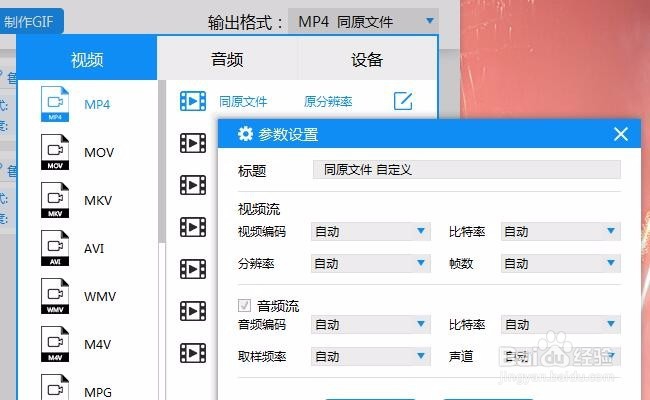The height and width of the screenshot is (400, 650).
Task: Switch to the 音频 tab
Action: (x=227, y=59)
